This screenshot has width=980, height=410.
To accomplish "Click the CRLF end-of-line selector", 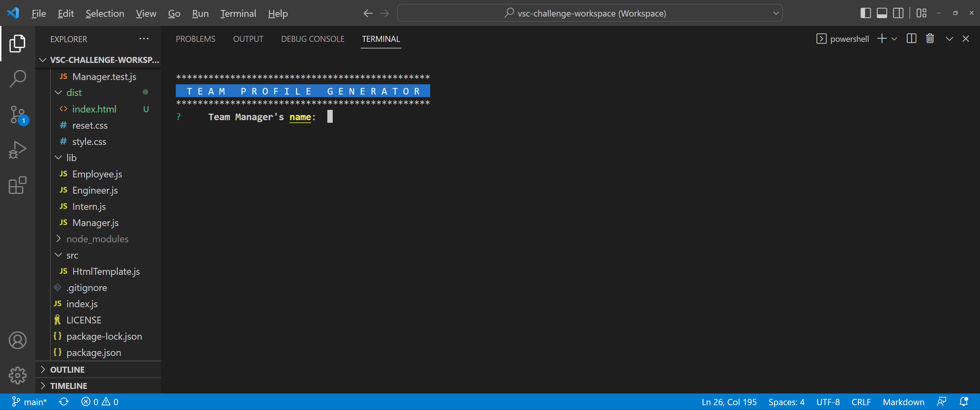I will [x=861, y=402].
